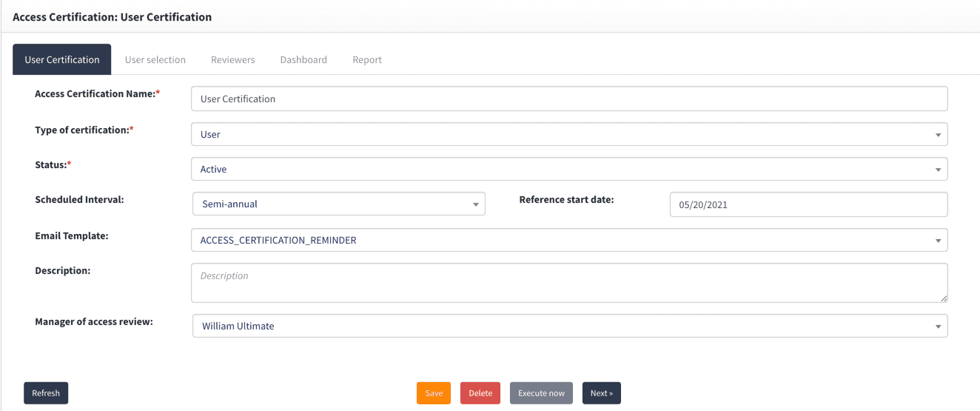Click inside the Description text area
Viewport: 980px width, 411px height.
tap(568, 282)
